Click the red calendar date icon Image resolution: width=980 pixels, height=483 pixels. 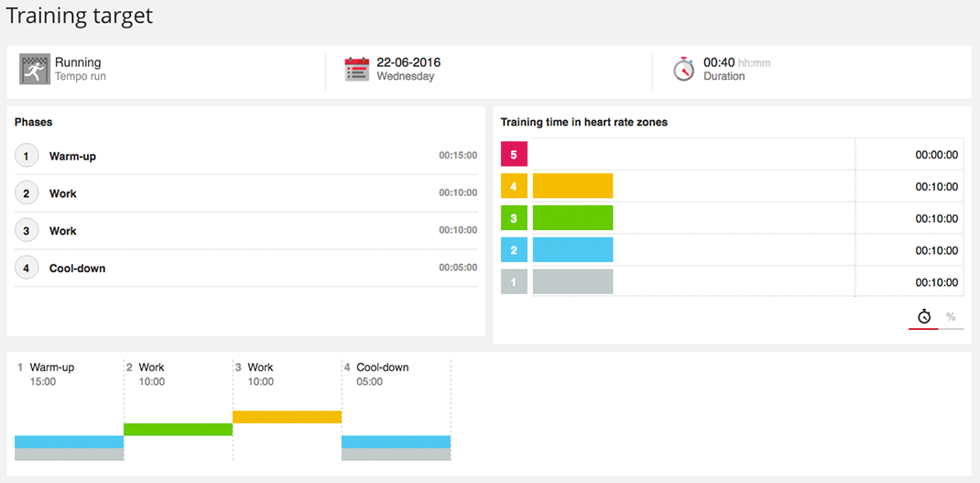(356, 70)
